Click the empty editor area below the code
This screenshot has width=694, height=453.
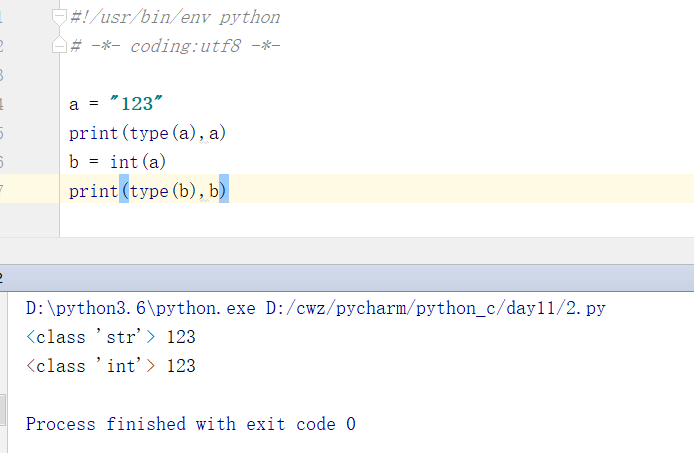pyautogui.click(x=376, y=220)
